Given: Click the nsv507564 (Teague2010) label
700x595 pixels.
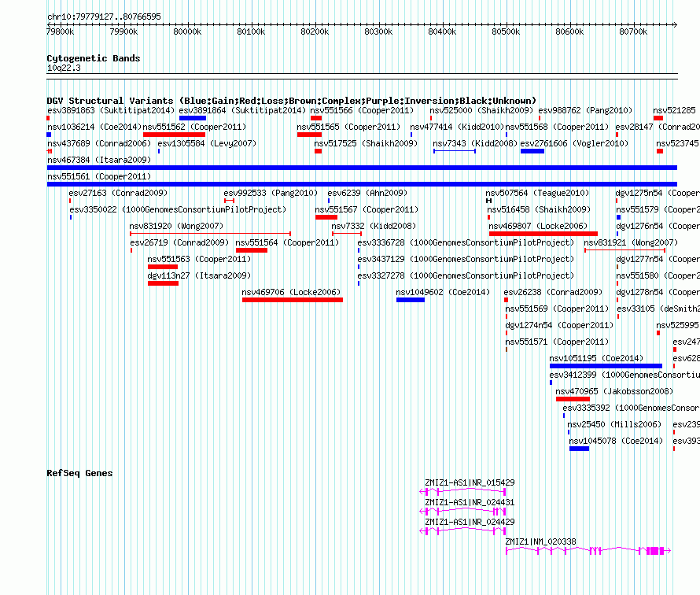Looking at the screenshot, I should tap(537, 193).
